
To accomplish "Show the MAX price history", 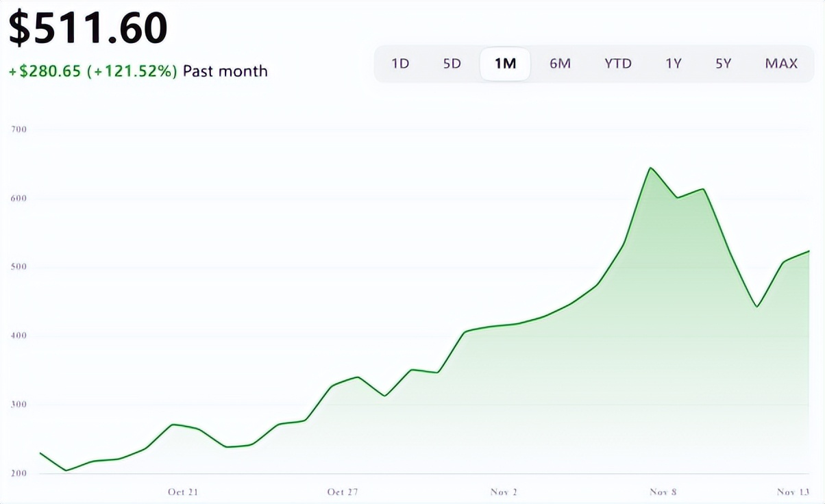I will coord(781,64).
